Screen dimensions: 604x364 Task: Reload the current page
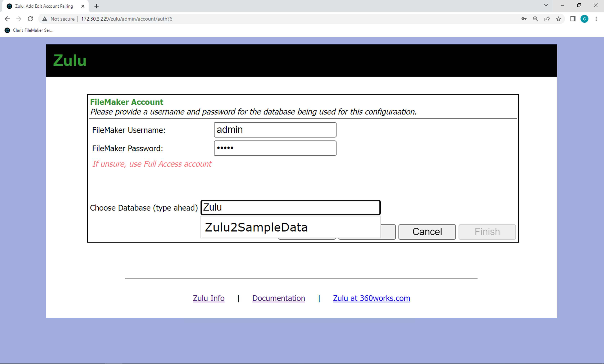coord(30,19)
